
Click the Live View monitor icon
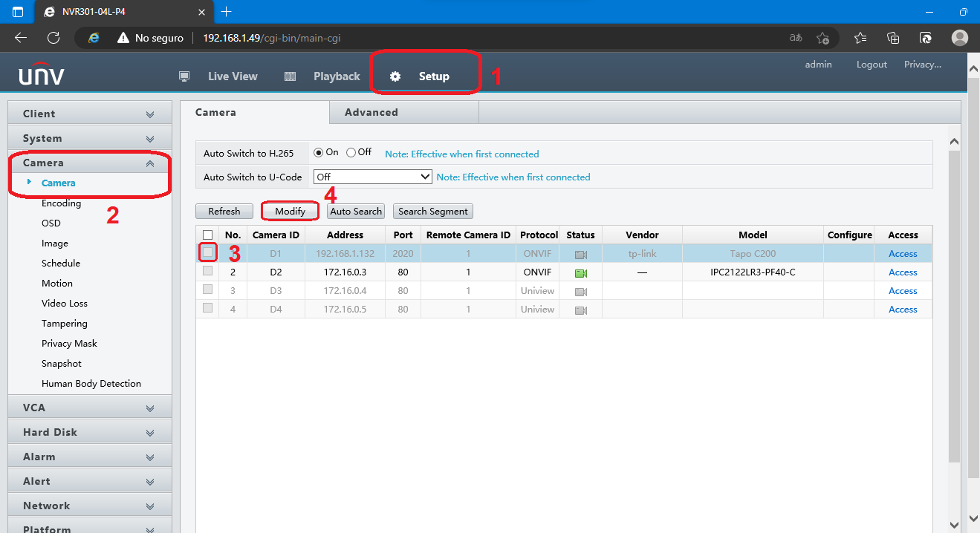(x=185, y=76)
